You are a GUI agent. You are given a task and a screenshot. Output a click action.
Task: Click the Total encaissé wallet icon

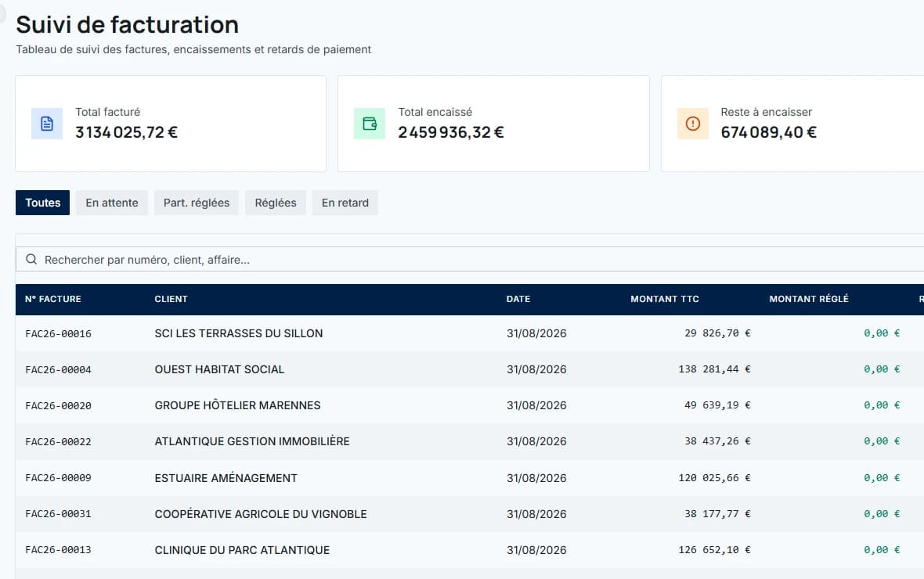click(370, 124)
